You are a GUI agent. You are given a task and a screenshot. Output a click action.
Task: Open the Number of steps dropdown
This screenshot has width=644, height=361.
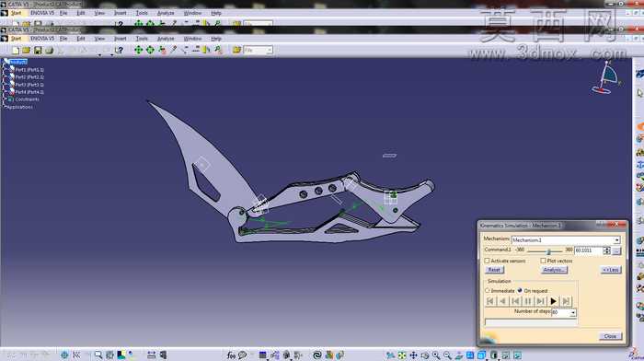click(573, 313)
